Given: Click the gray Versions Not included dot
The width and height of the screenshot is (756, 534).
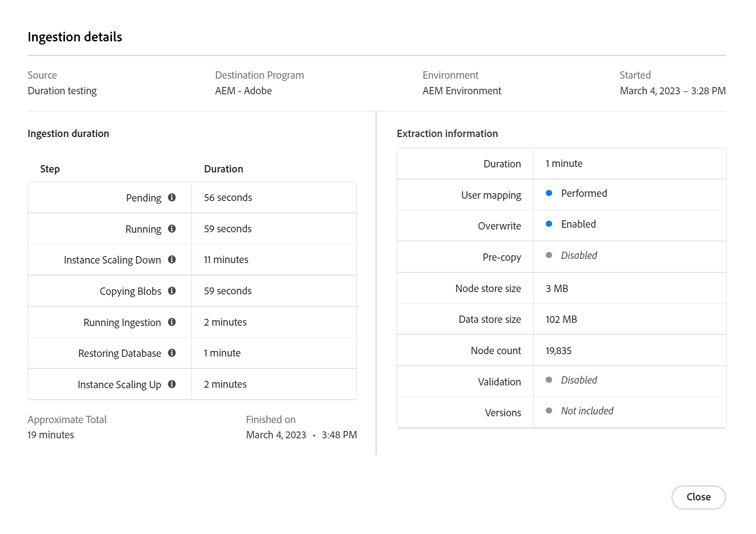Looking at the screenshot, I should point(549,411).
